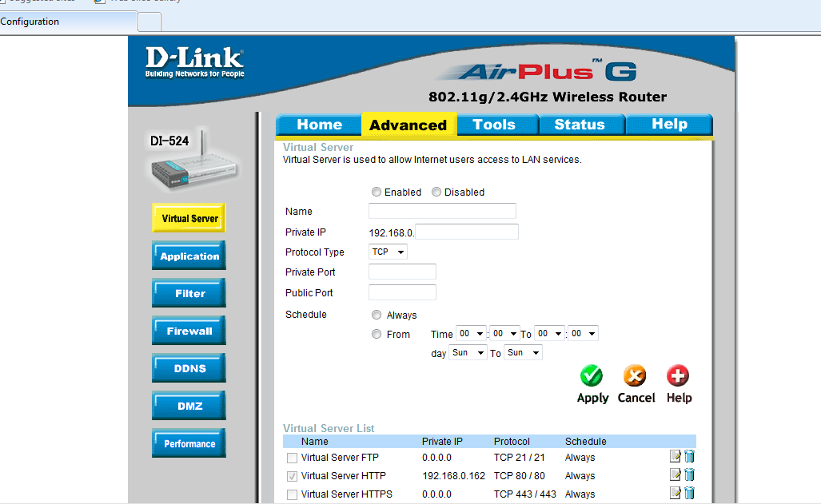The width and height of the screenshot is (821, 504).
Task: Open the Virtual Server sidebar page
Action: (189, 218)
